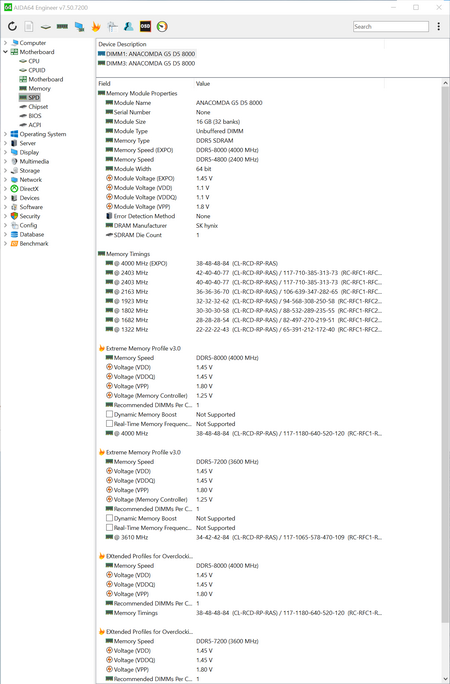Click the Devices tree icon
This screenshot has width=450, height=684.
point(14,198)
